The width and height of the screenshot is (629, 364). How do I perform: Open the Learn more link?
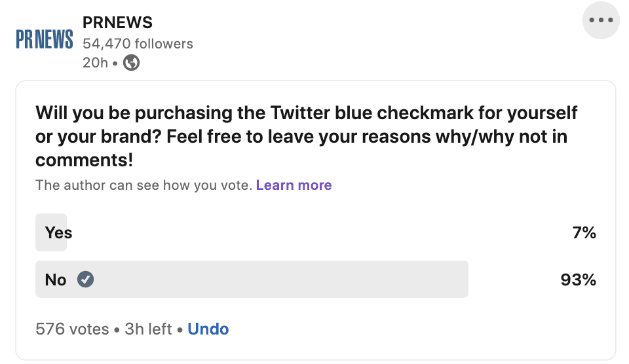click(294, 185)
